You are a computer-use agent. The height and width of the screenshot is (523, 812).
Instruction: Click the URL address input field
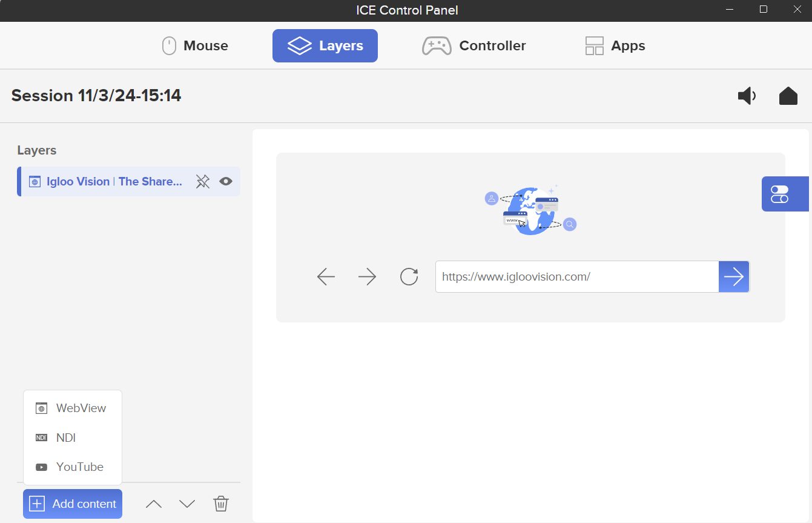click(x=576, y=277)
